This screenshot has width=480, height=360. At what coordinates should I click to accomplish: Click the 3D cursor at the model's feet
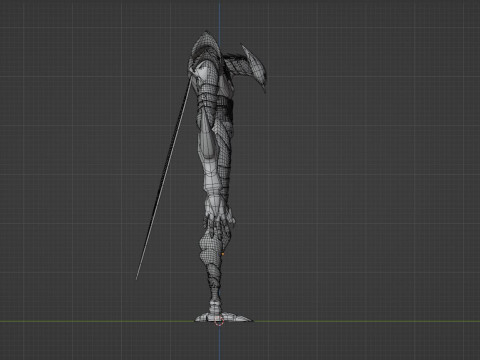pos(219,321)
